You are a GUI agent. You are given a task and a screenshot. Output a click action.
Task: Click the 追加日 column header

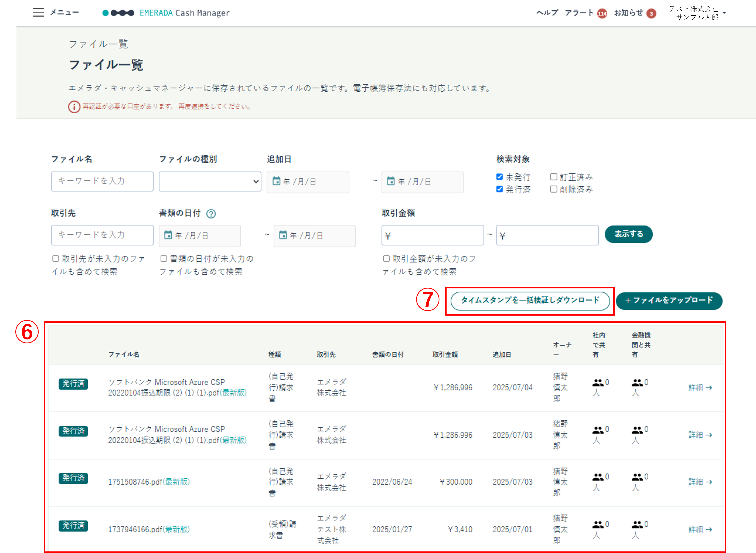tap(502, 355)
